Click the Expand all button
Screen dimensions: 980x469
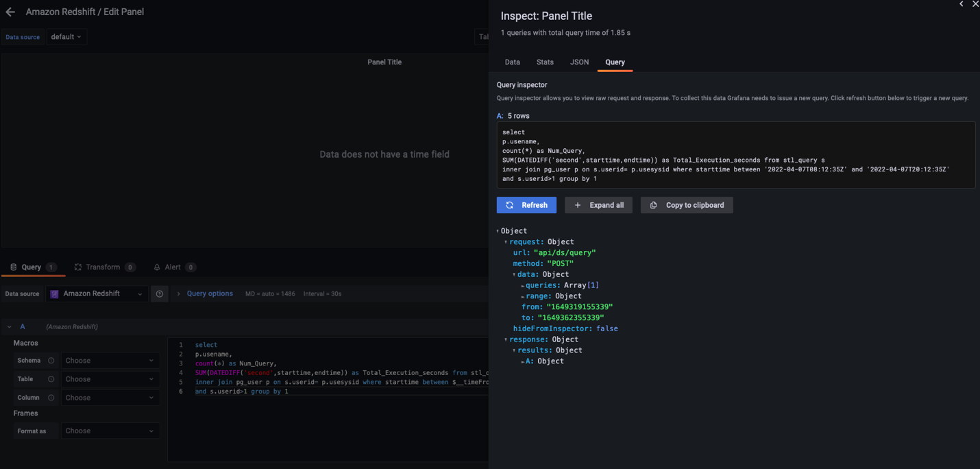coord(598,205)
